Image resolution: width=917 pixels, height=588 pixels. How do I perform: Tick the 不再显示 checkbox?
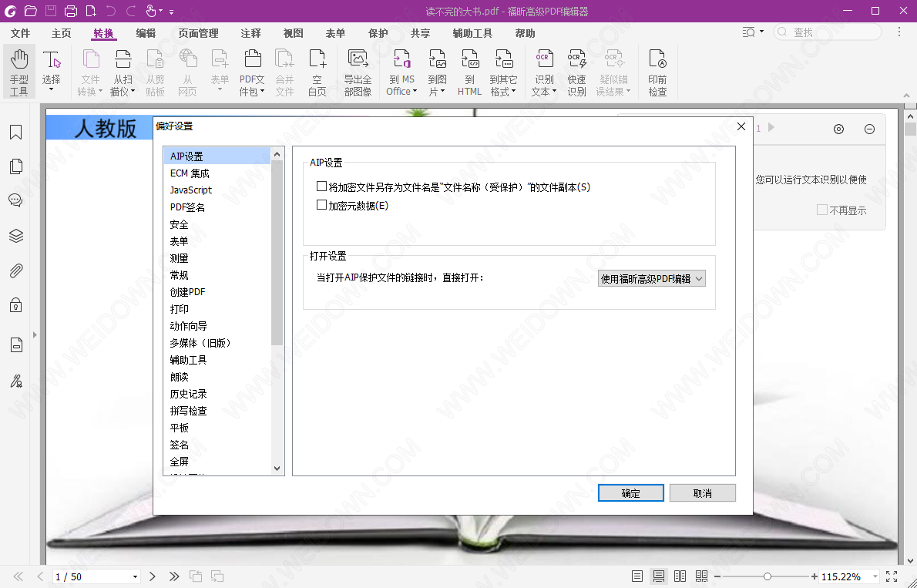pyautogui.click(x=821, y=210)
